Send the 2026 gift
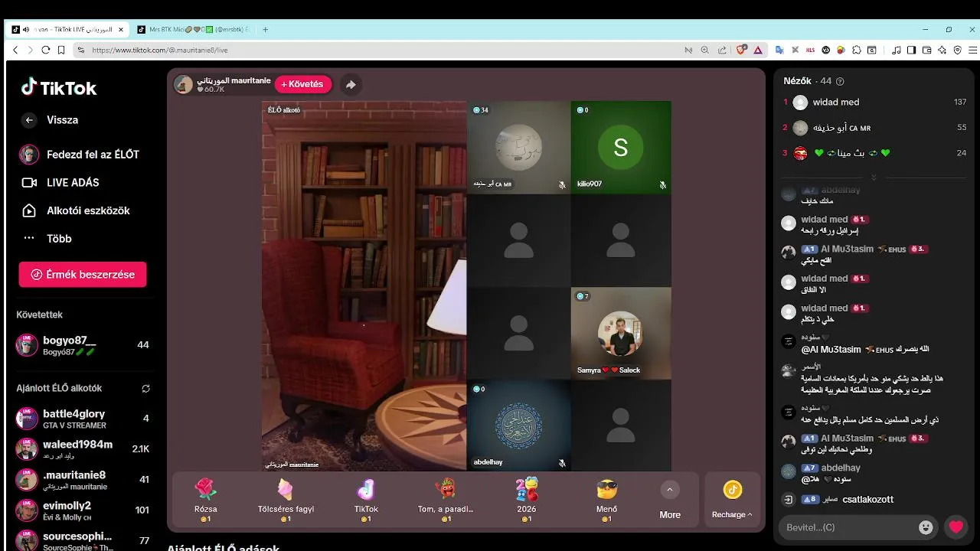Screen dimensions: 980x551 (526, 499)
